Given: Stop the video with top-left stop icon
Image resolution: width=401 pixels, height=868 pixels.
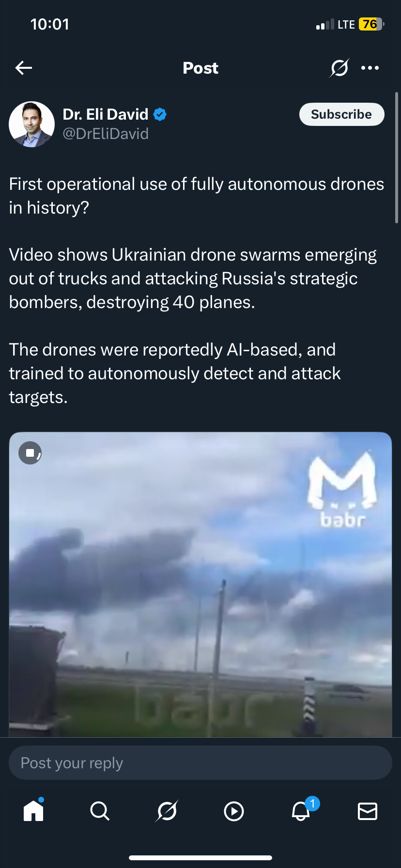Looking at the screenshot, I should (x=30, y=453).
